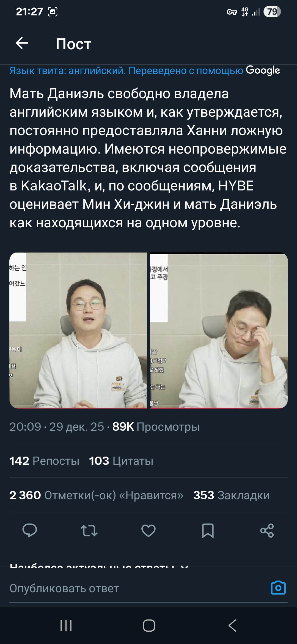This screenshot has height=644, width=297.
Task: Tap the translation notice with Google logo
Action: (x=145, y=70)
